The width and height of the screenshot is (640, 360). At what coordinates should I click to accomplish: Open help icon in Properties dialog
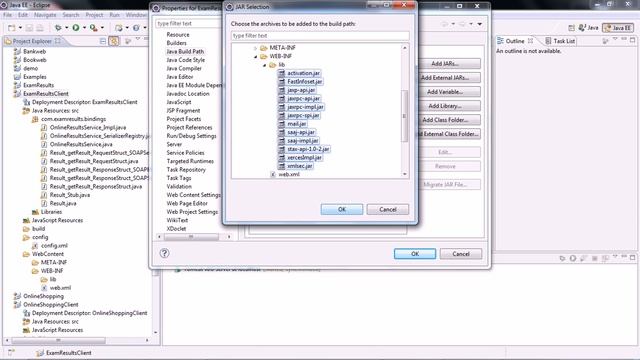[164, 253]
